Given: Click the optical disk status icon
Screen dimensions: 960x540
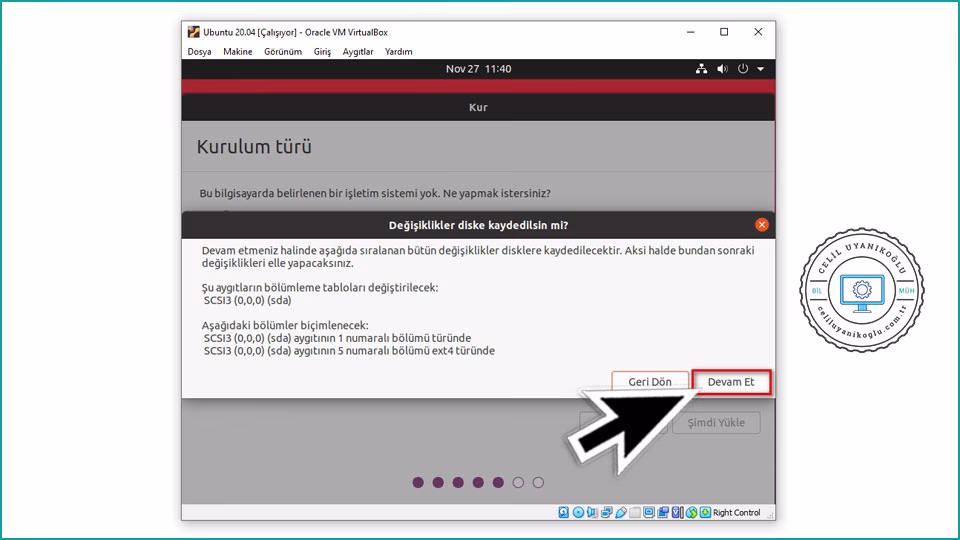Looking at the screenshot, I should (579, 512).
